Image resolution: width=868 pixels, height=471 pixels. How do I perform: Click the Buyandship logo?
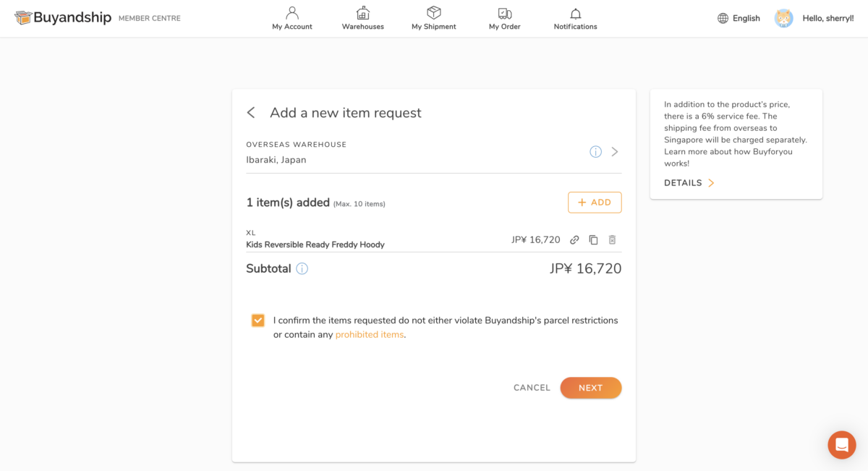tap(63, 18)
